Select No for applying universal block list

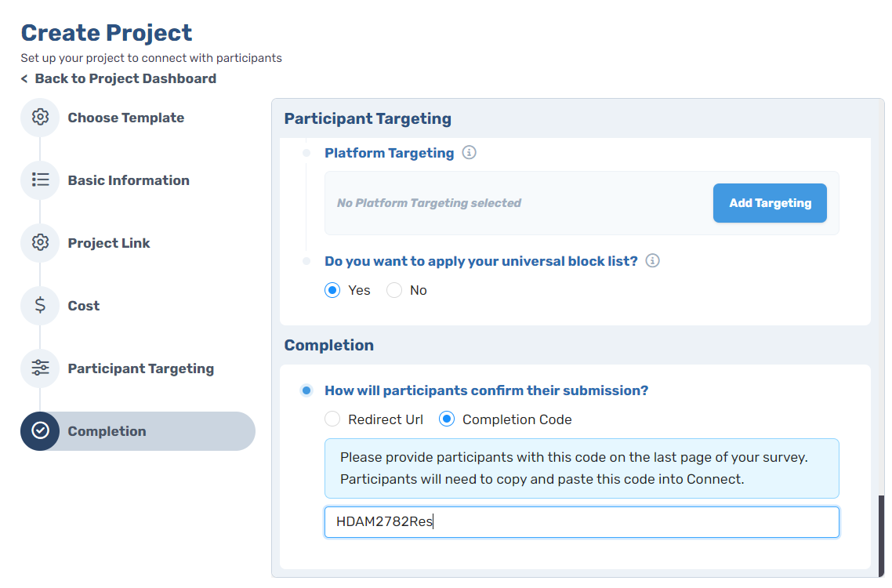(x=394, y=289)
